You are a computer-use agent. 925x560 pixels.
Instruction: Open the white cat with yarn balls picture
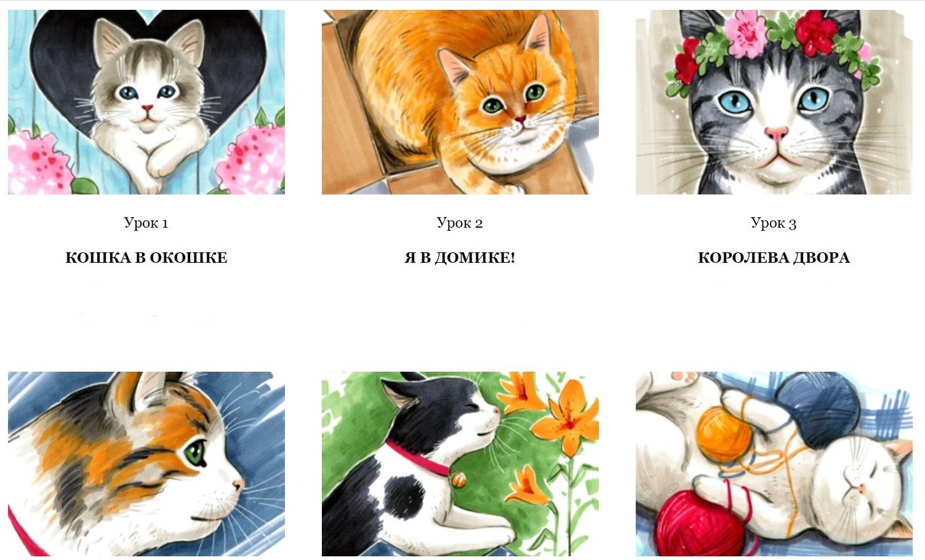[x=774, y=464]
